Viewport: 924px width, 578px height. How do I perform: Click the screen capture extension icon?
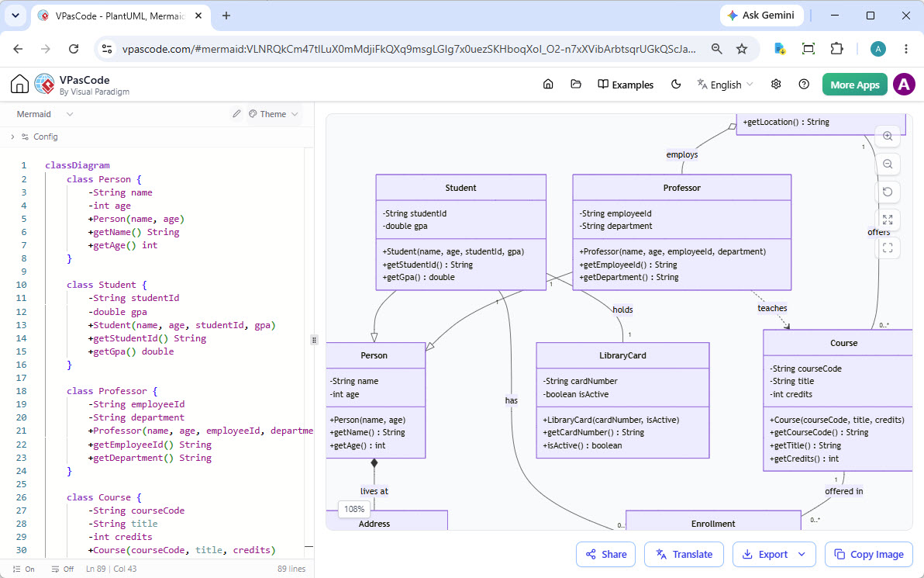tap(808, 49)
